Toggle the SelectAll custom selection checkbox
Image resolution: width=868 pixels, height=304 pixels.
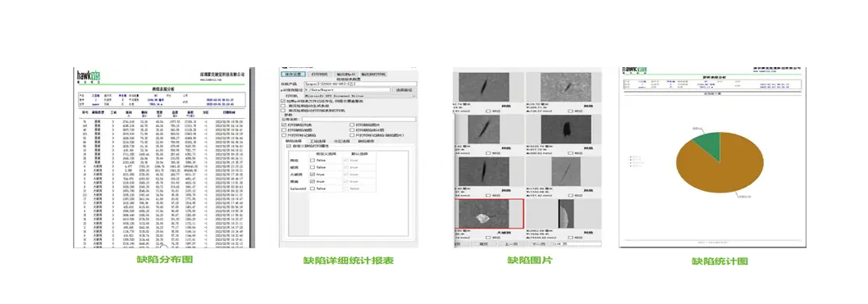click(312, 188)
